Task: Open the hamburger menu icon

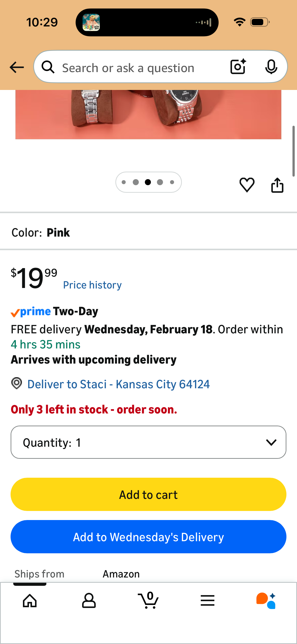Action: [x=208, y=601]
